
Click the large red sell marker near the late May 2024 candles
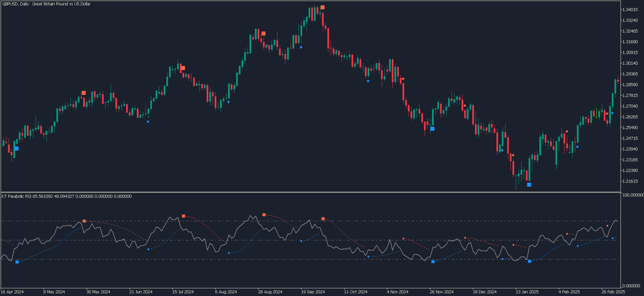[x=84, y=93]
